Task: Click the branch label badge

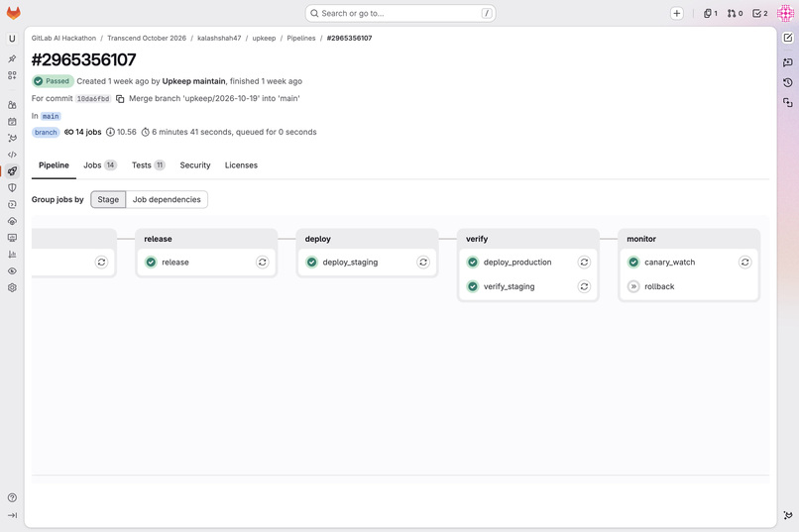Action: [x=46, y=133]
